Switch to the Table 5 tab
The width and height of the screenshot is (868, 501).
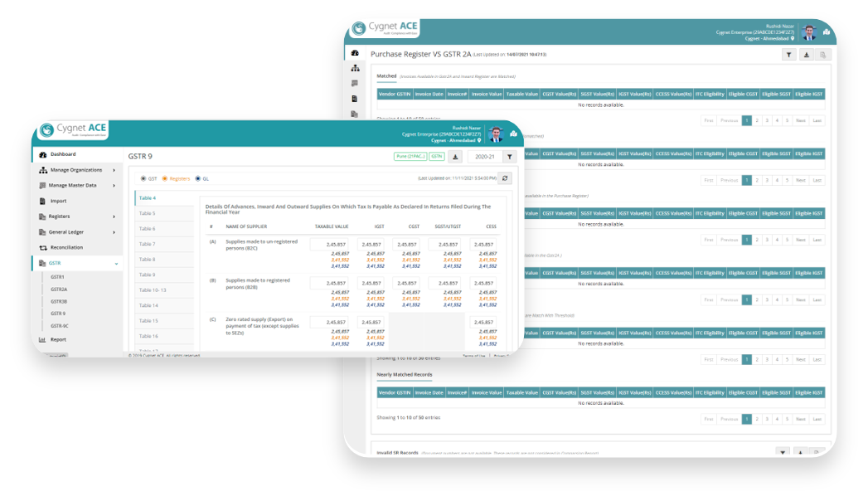[164, 213]
